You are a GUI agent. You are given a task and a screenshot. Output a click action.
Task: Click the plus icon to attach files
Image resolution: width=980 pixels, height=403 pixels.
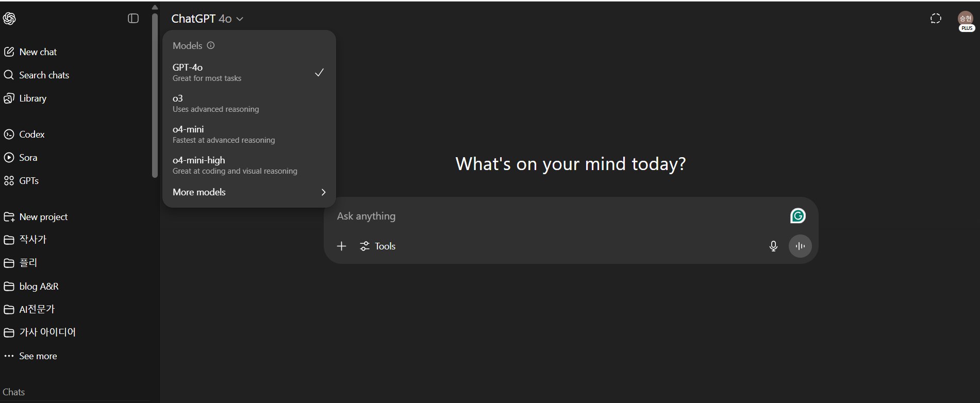341,246
